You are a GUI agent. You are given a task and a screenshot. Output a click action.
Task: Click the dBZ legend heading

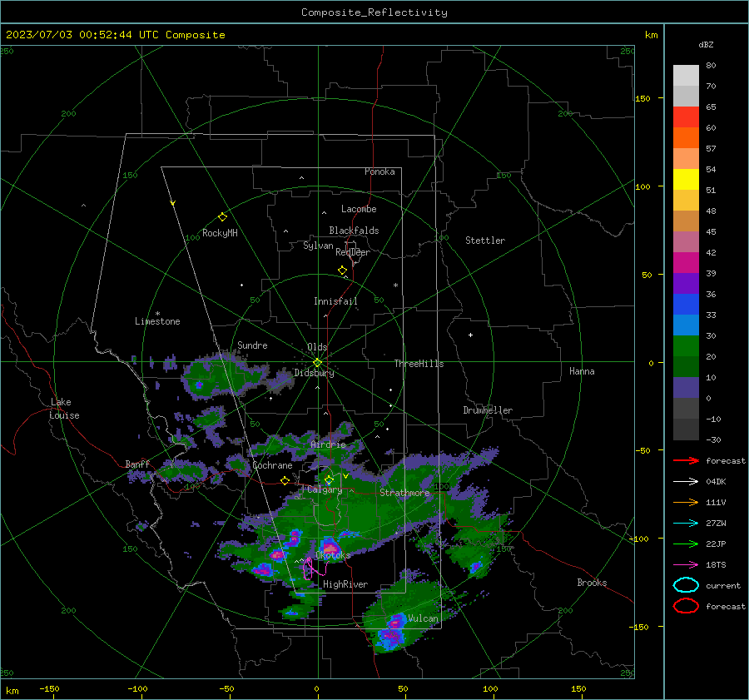[x=706, y=44]
